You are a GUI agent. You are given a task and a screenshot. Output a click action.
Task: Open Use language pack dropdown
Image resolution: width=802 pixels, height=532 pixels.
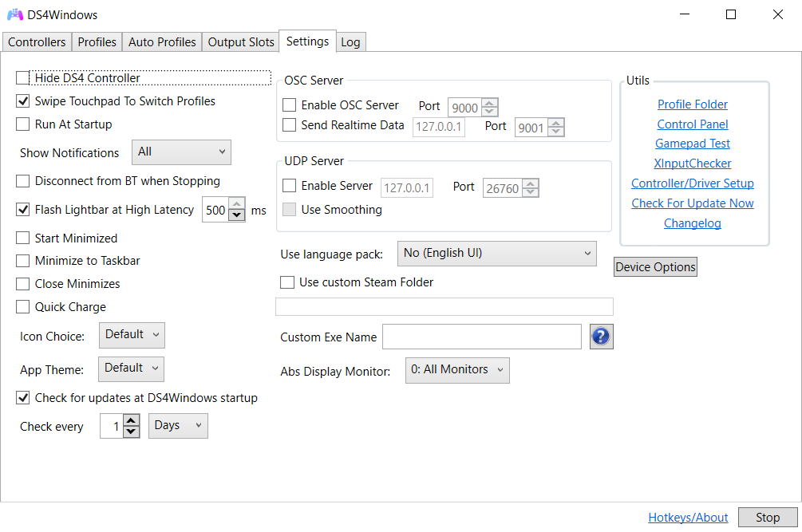click(496, 254)
